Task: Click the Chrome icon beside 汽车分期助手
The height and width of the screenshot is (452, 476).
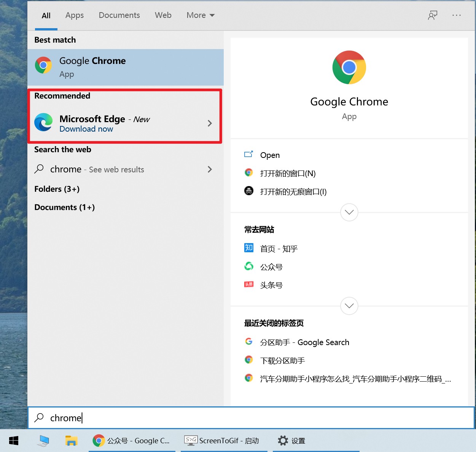Action: [249, 378]
